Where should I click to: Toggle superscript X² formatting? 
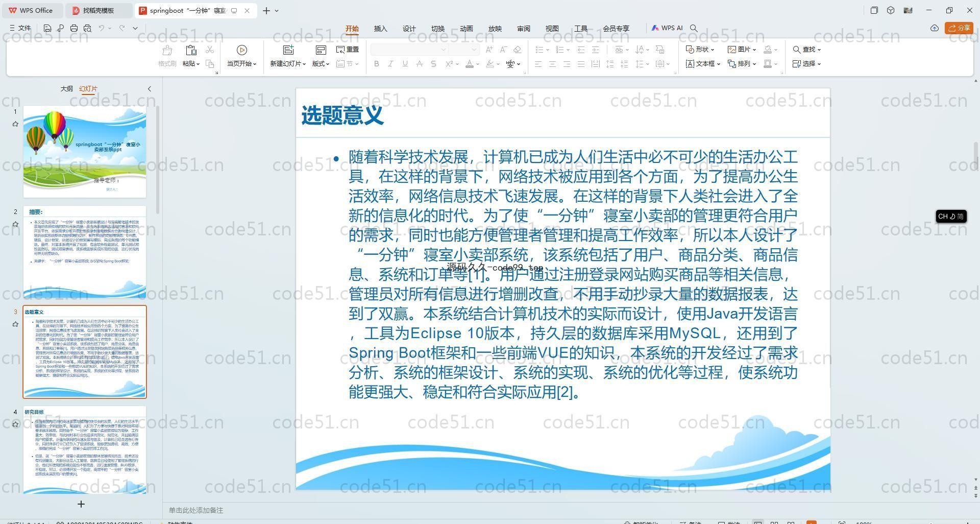pyautogui.click(x=449, y=64)
